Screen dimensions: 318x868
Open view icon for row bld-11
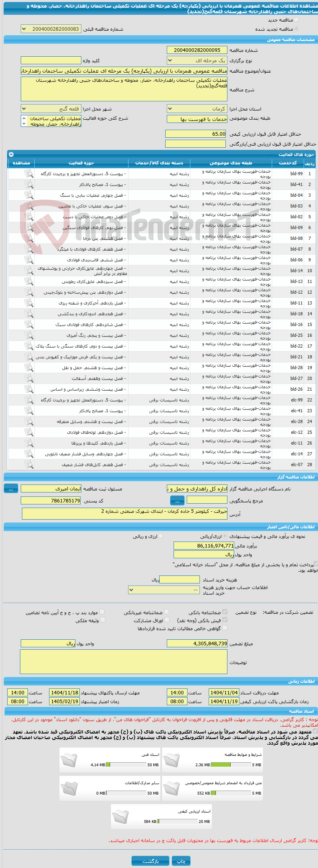[29, 303]
